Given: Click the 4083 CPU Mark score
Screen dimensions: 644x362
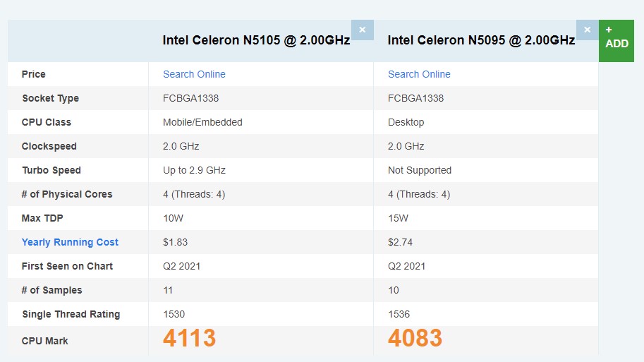Looking at the screenshot, I should pos(415,339).
